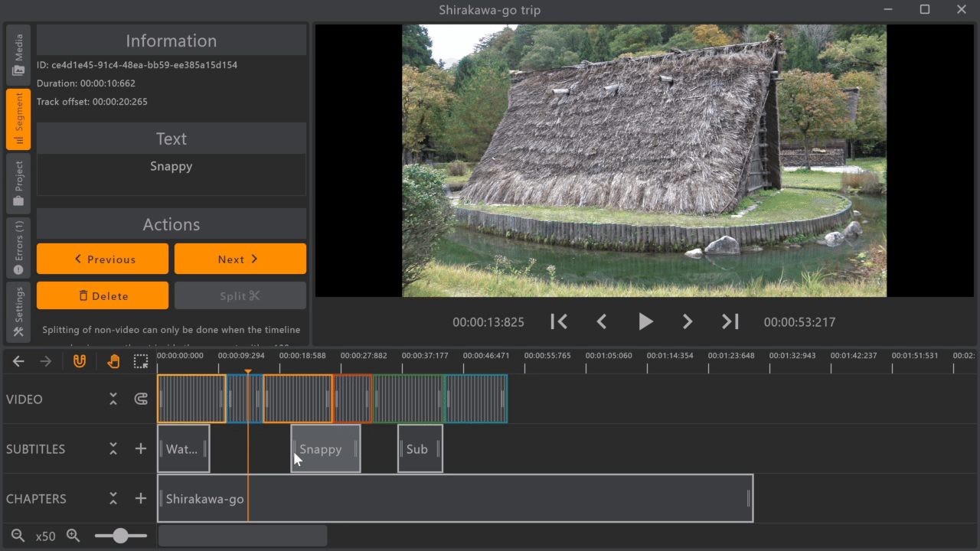The height and width of the screenshot is (551, 980).
Task: Skip to the end of video
Action: pos(730,322)
